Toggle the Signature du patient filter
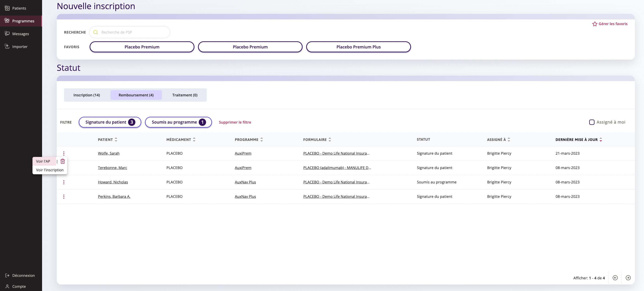The width and height of the screenshot is (644, 291). [110, 122]
